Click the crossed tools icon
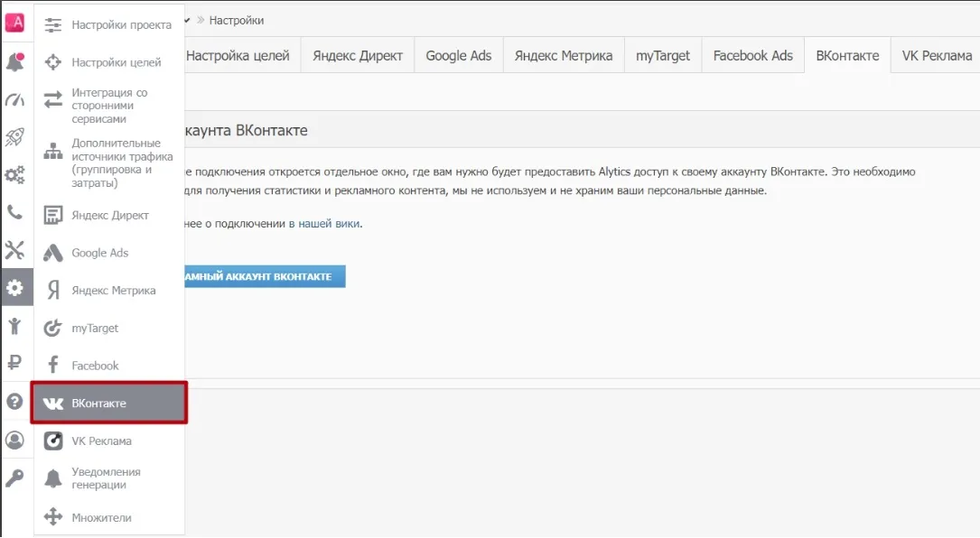Image resolution: width=980 pixels, height=538 pixels. tap(15, 250)
